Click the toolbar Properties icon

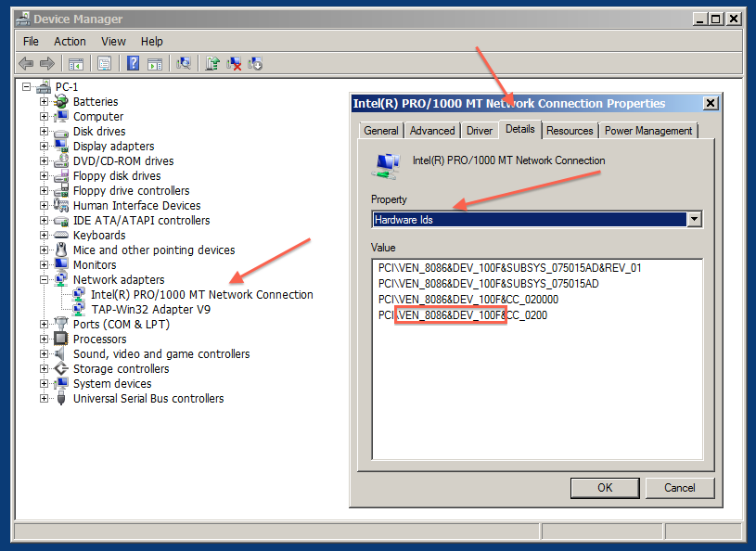[x=105, y=63]
